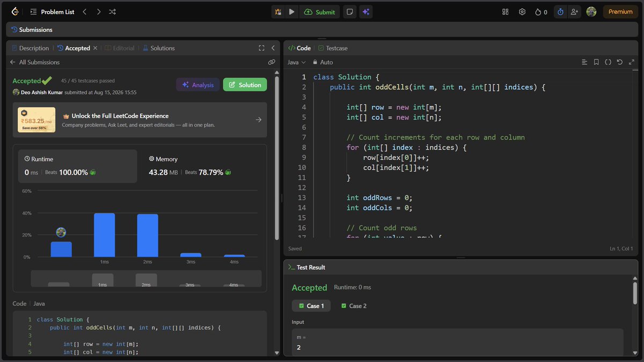
Task: Go to next problem arrow
Action: (x=98, y=12)
